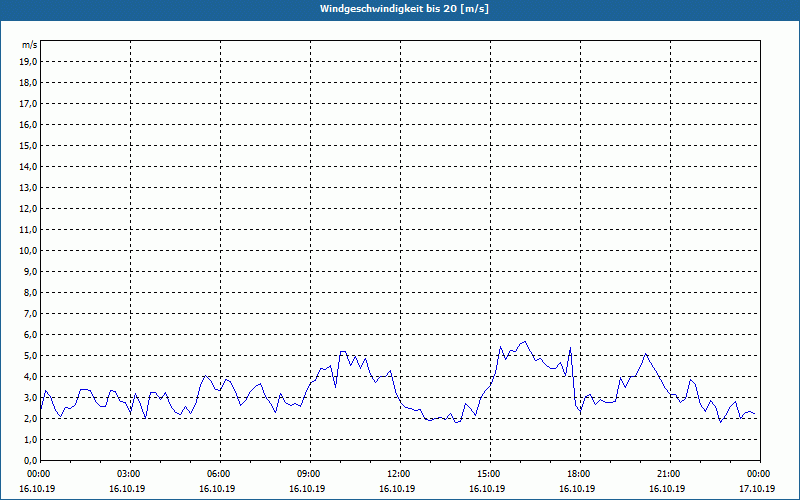Screen dimensions: 800x500
Task: Click the 4,0 y-axis label
Action: click(x=31, y=377)
